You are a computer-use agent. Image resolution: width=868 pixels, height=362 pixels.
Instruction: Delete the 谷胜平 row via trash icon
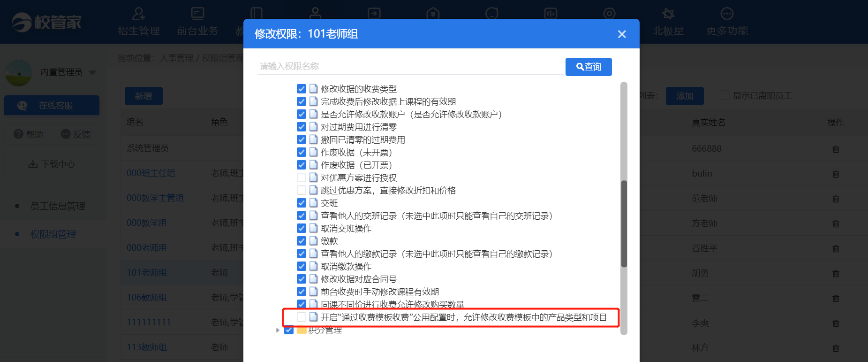[836, 248]
